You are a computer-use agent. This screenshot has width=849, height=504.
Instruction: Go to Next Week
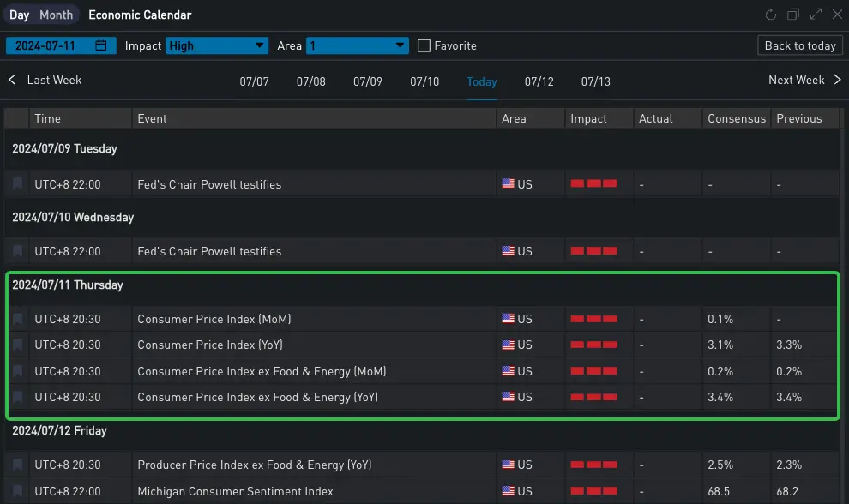tap(804, 80)
